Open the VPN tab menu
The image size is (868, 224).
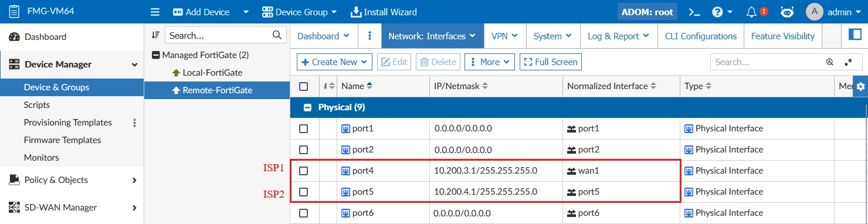coord(505,36)
